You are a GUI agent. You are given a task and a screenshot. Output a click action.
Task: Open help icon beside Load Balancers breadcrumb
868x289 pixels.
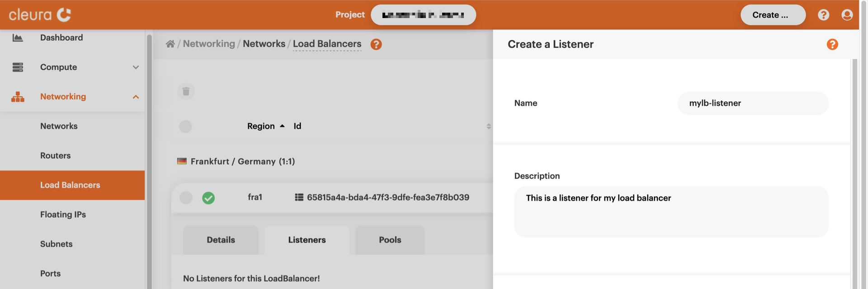[376, 44]
